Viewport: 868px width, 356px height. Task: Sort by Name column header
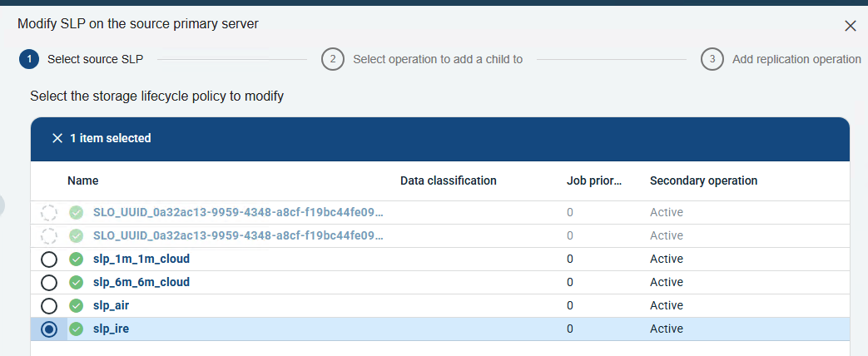(x=82, y=180)
